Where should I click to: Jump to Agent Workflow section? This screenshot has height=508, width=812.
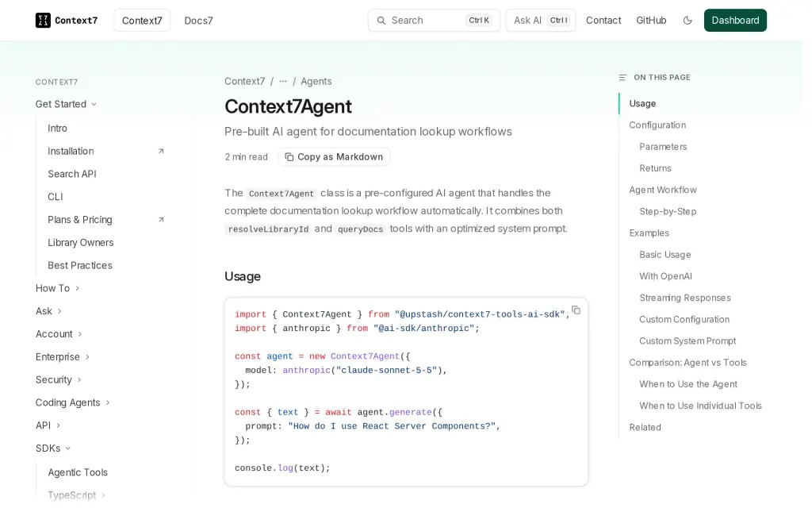[663, 190]
